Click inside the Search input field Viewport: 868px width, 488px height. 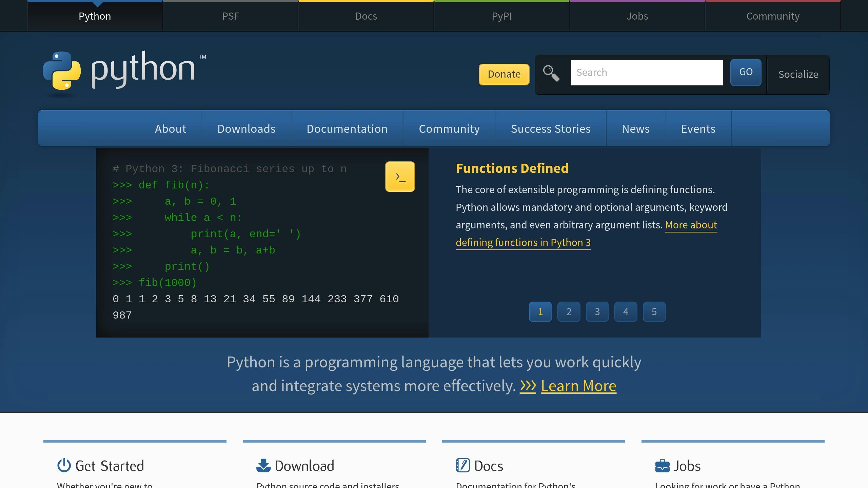click(x=646, y=72)
